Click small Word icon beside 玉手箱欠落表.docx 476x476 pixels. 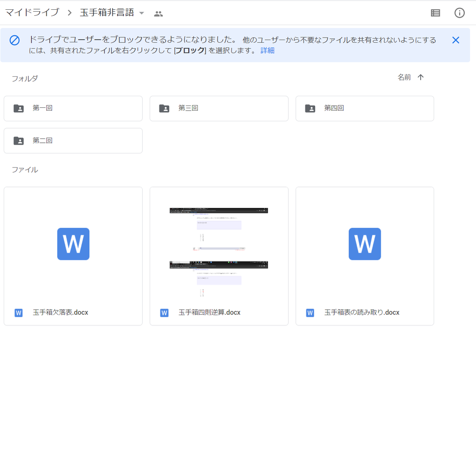19,313
